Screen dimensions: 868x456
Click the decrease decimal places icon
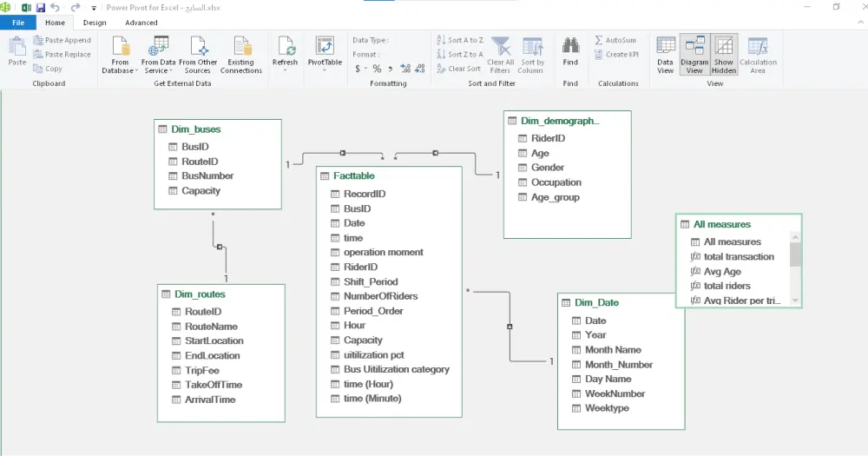click(420, 69)
